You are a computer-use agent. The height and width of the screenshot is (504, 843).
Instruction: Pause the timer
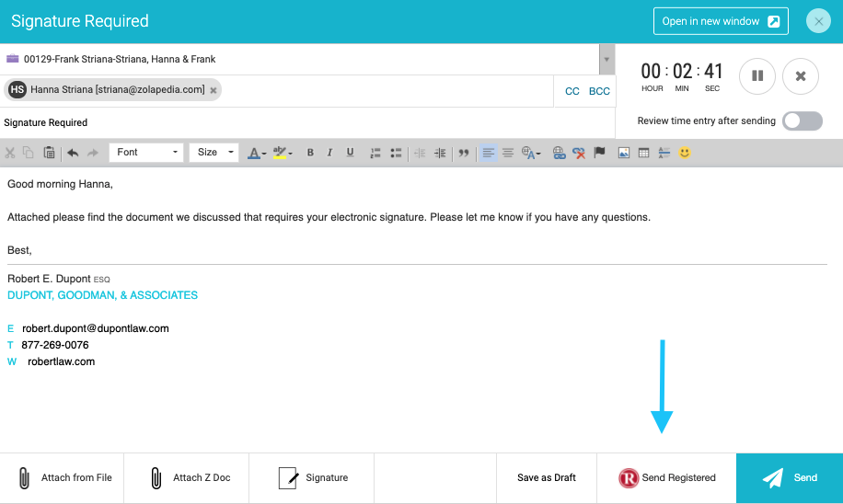pyautogui.click(x=757, y=75)
